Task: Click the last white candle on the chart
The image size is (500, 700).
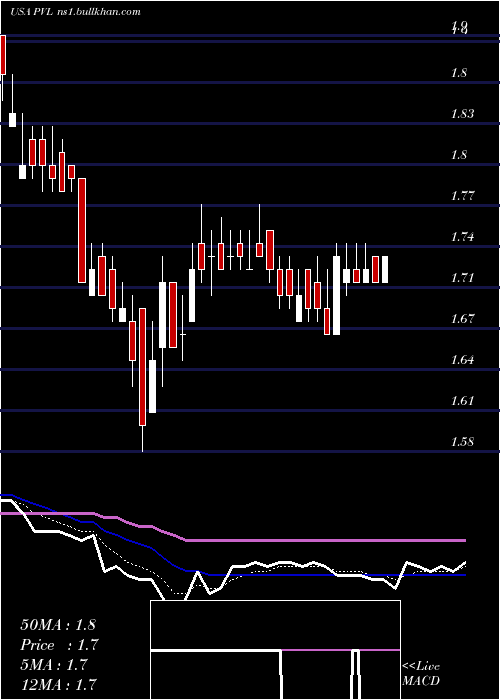Action: (x=384, y=269)
